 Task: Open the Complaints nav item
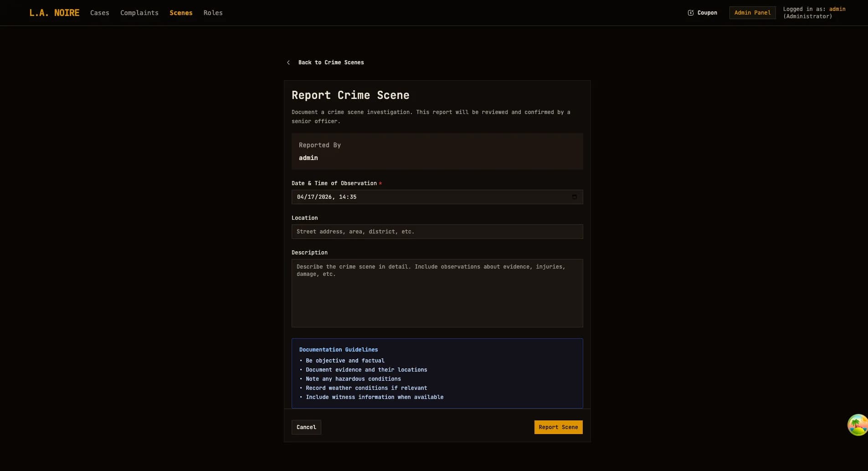(x=139, y=13)
